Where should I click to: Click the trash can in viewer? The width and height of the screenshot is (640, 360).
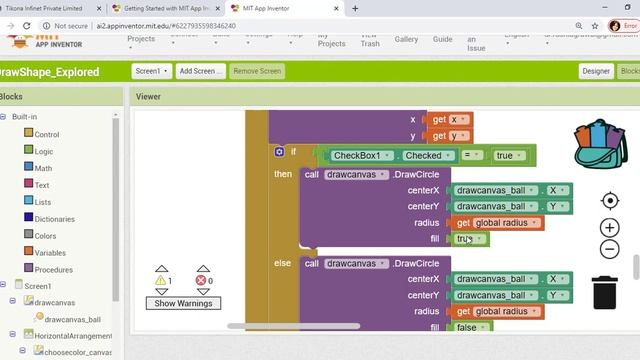[x=604, y=292]
